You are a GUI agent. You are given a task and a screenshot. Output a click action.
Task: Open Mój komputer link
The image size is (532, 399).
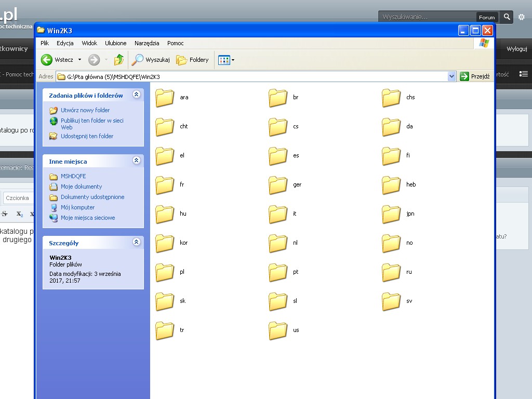(x=78, y=207)
